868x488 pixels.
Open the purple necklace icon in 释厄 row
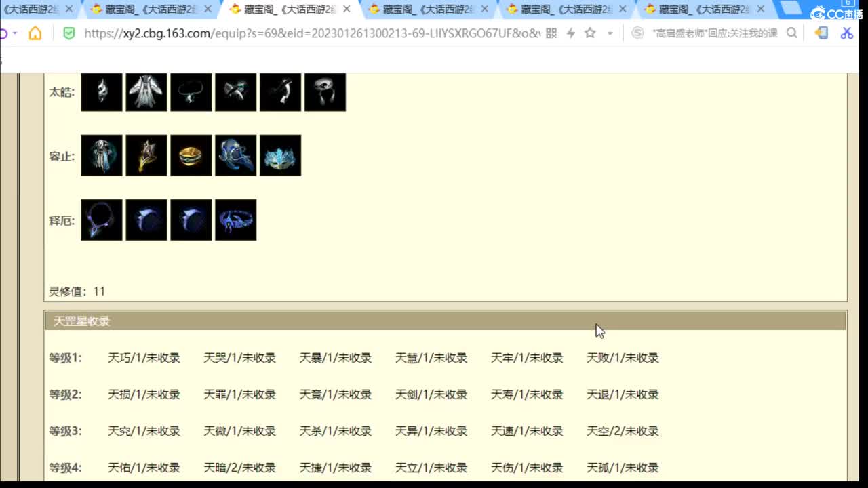pos(102,220)
